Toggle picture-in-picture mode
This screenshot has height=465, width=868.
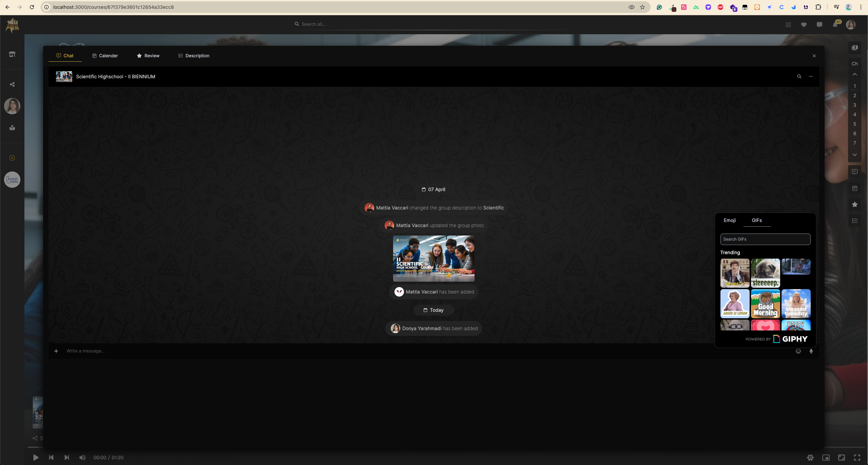826,458
